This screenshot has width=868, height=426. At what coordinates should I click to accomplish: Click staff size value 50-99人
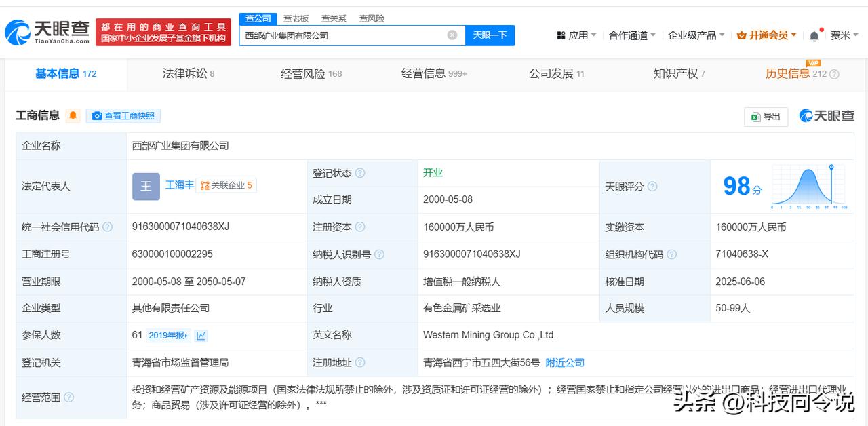pos(732,308)
